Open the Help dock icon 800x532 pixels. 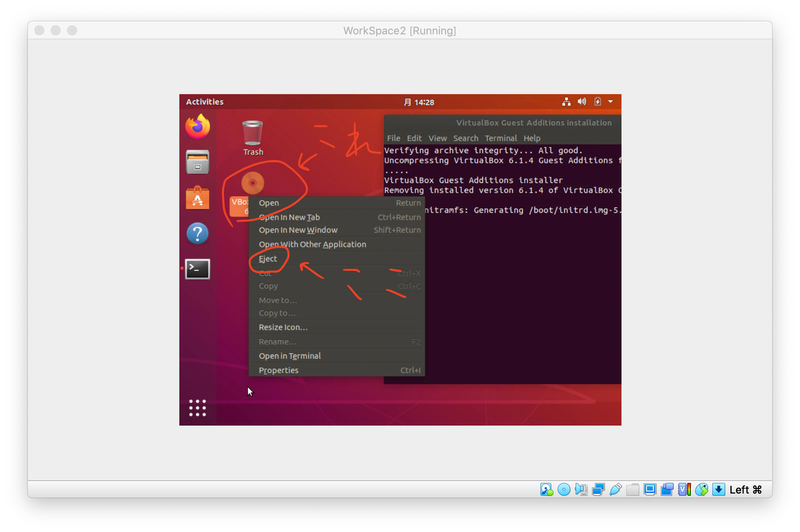click(x=197, y=234)
